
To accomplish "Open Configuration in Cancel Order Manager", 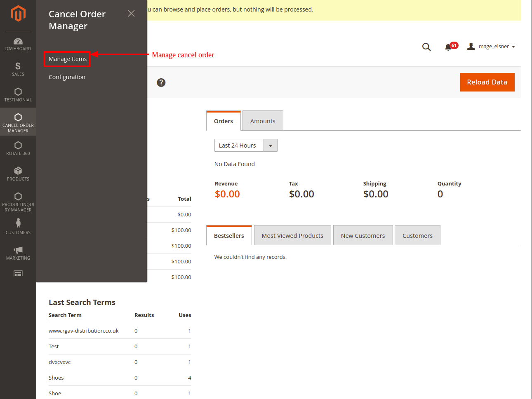I will pos(67,77).
